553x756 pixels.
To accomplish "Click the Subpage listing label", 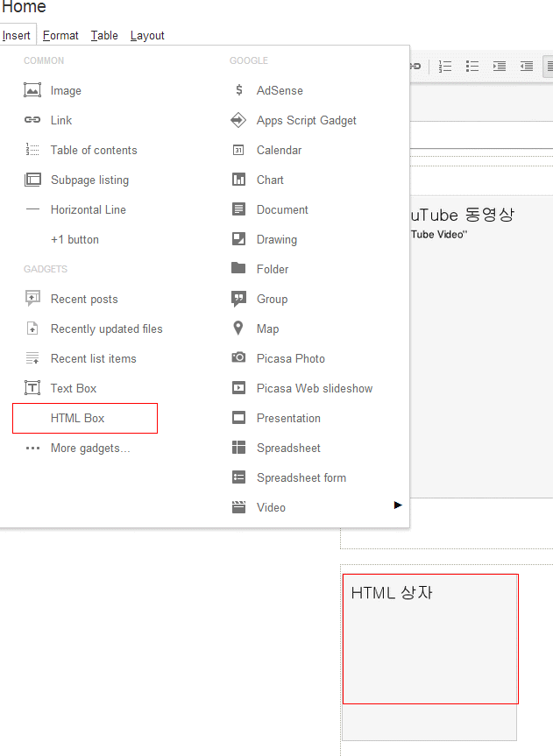I will tap(89, 180).
